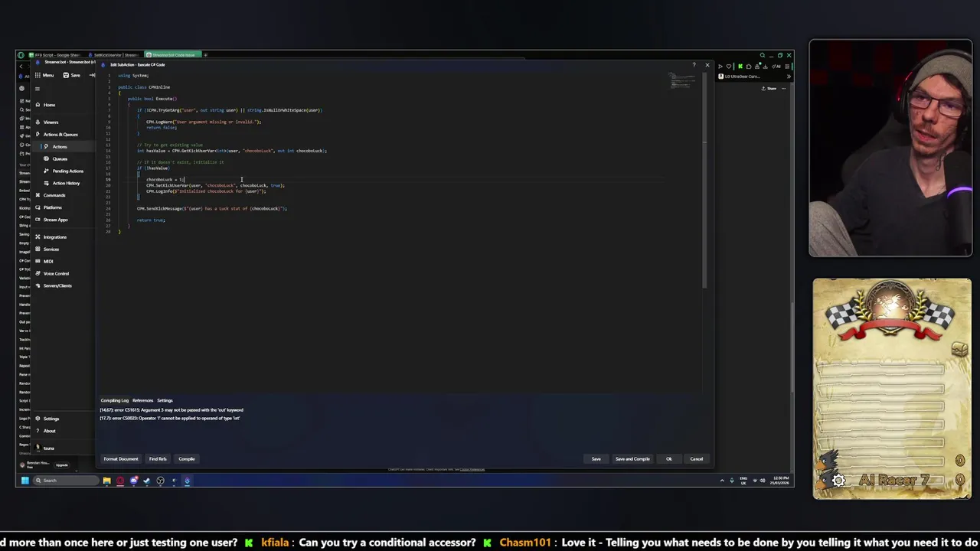
Task: Click Share button in browser panel
Action: (769, 89)
